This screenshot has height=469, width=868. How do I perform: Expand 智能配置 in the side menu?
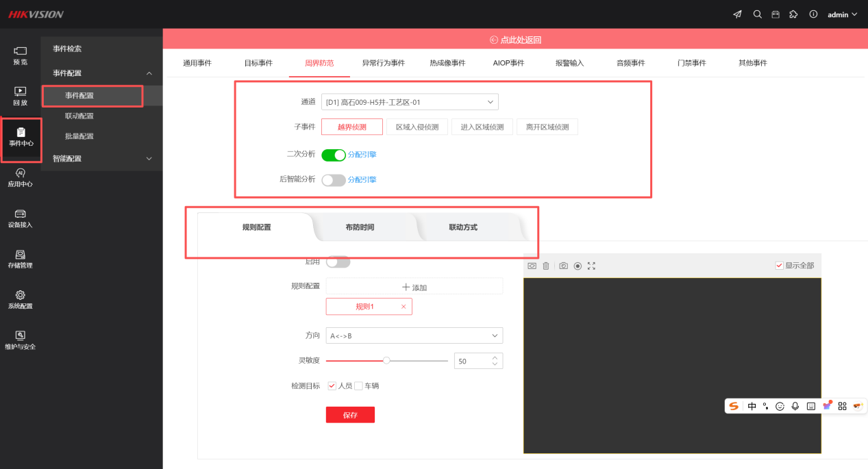pos(102,158)
